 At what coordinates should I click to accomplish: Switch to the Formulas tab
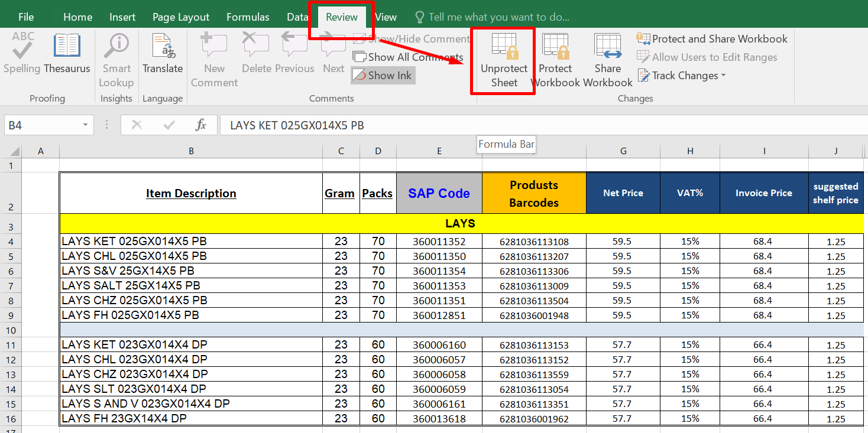click(248, 17)
